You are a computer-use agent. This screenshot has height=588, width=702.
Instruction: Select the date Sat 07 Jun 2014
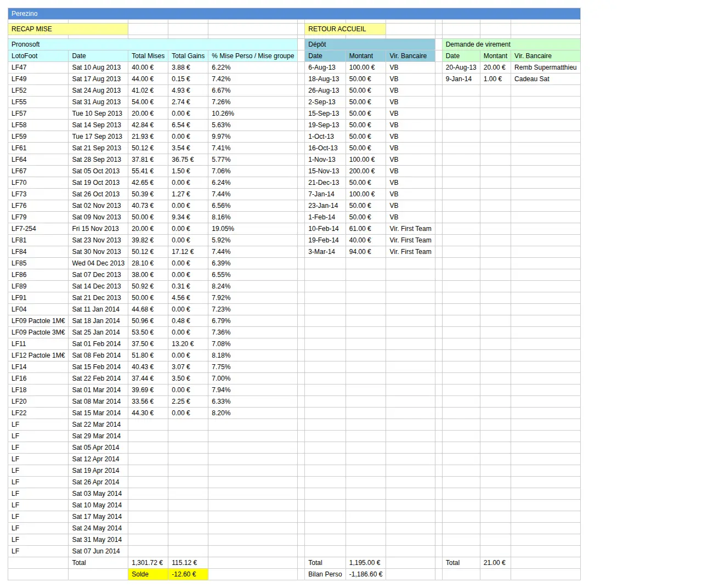click(x=98, y=551)
